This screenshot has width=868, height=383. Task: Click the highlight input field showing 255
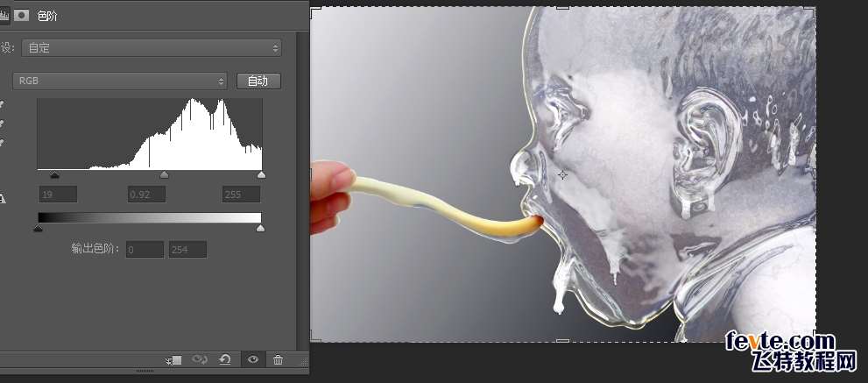[240, 194]
